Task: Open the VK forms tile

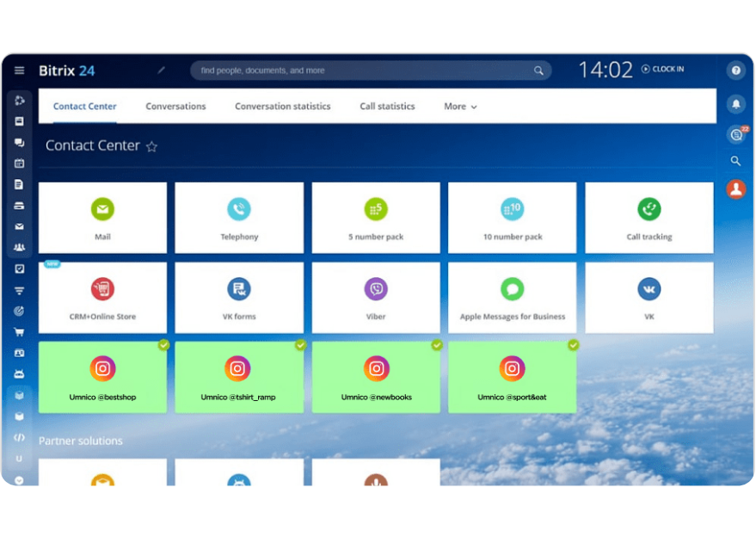Action: (239, 298)
